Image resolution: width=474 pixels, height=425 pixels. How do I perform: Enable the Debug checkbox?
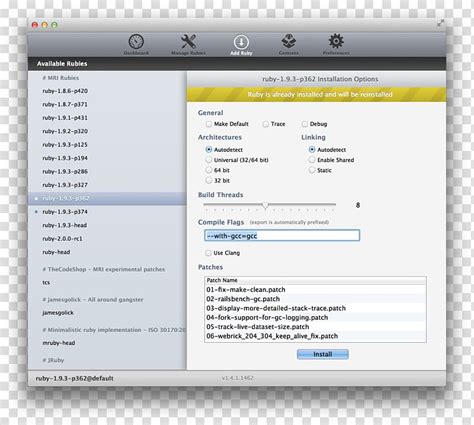point(305,124)
